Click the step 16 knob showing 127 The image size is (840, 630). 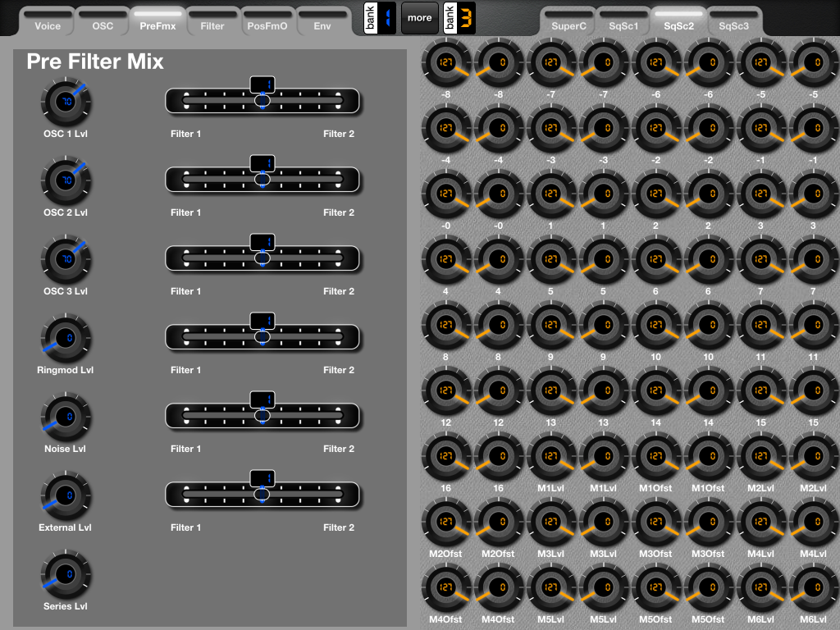click(x=445, y=456)
